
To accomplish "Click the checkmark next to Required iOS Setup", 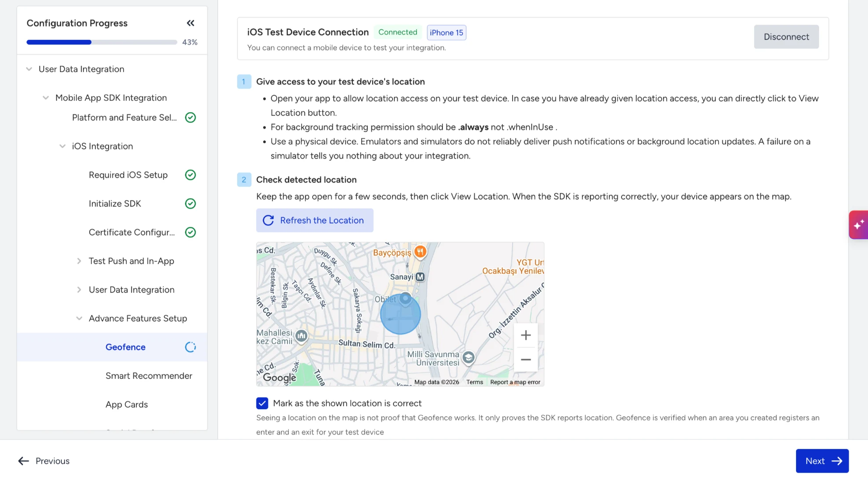I will click(190, 175).
